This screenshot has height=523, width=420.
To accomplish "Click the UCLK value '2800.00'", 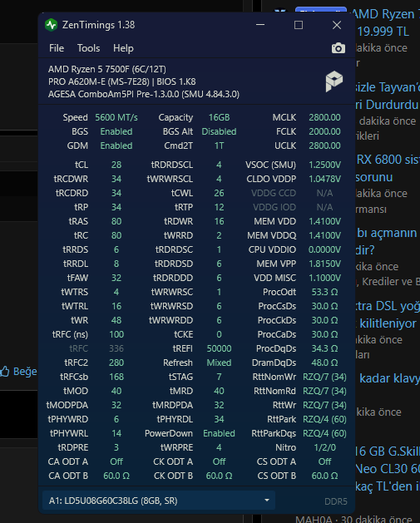I will pos(324,146).
